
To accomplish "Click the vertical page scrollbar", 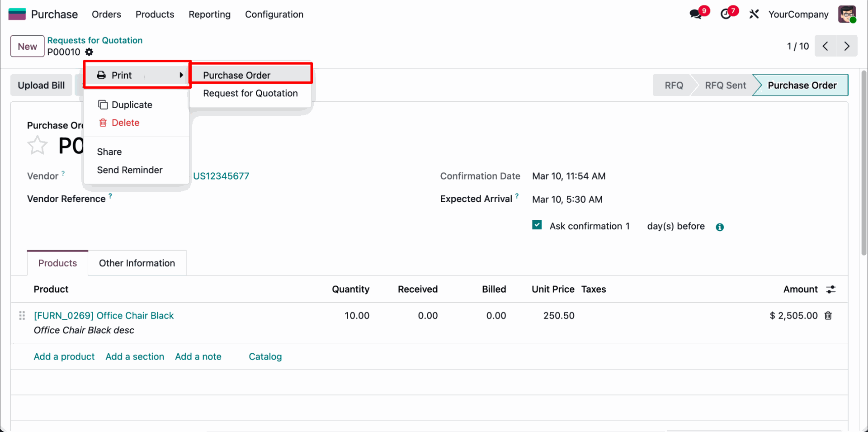I will 864,163.
